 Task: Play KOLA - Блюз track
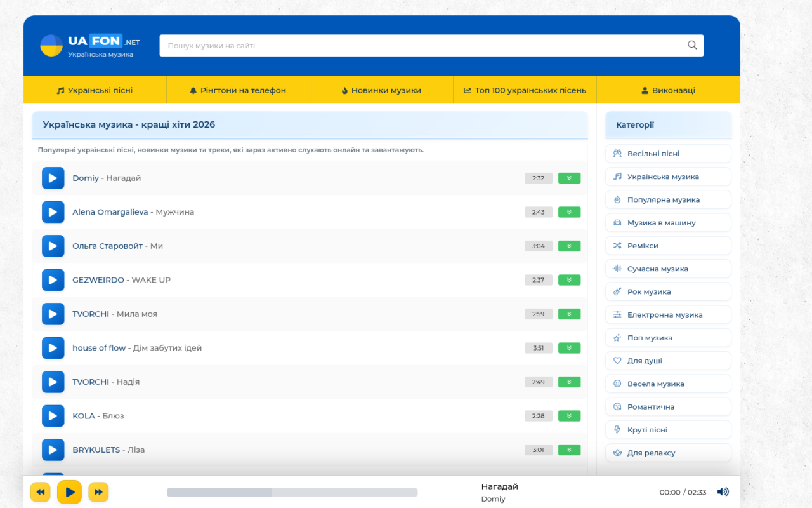point(53,416)
